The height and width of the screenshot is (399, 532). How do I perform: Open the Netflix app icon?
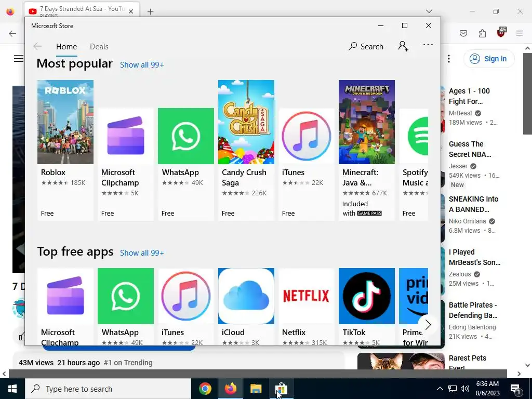tap(307, 296)
